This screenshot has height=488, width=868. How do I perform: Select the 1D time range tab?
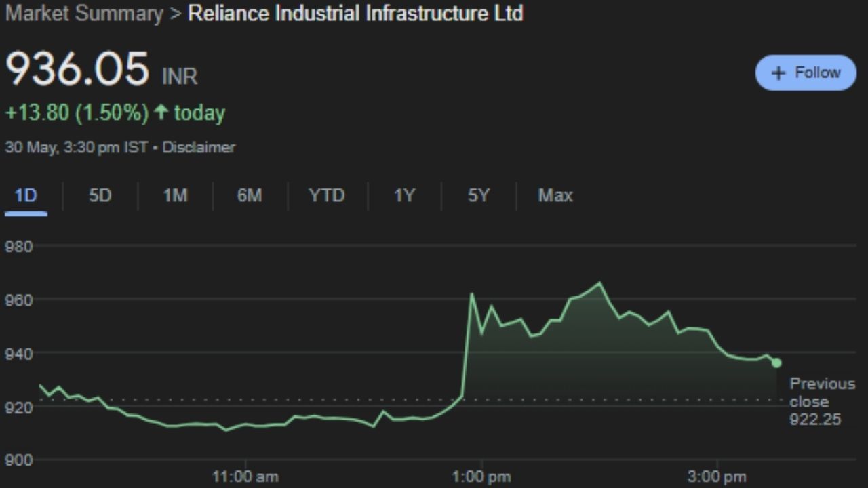coord(26,196)
